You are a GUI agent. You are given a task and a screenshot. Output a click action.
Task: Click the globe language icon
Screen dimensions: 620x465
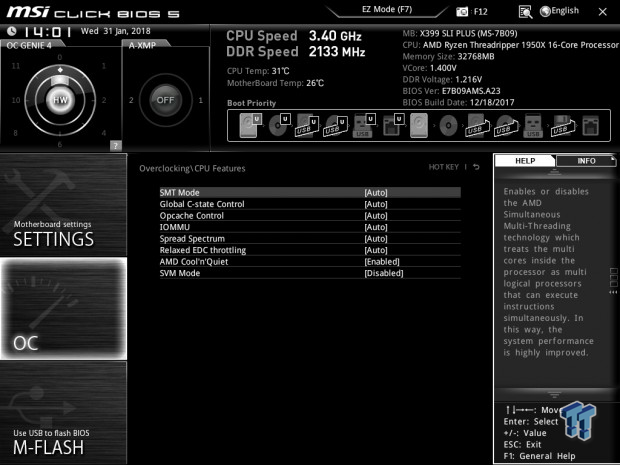pyautogui.click(x=545, y=11)
